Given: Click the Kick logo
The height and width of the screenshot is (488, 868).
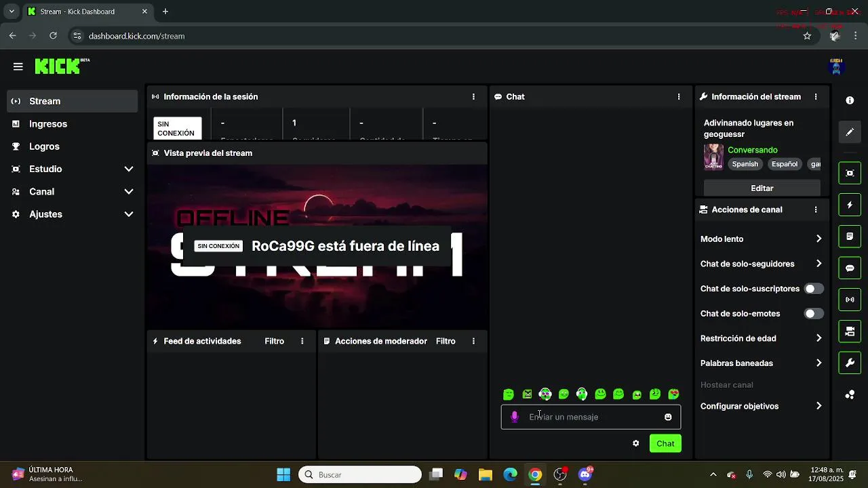Looking at the screenshot, I should click(x=62, y=66).
